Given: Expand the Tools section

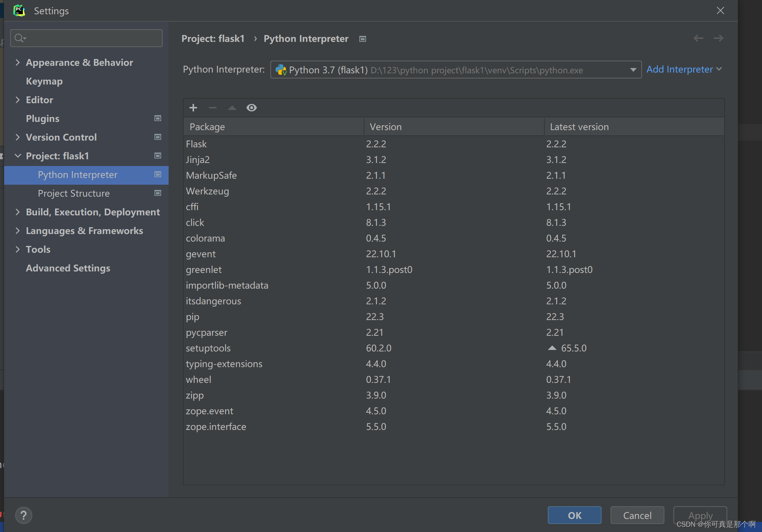Looking at the screenshot, I should tap(17, 249).
